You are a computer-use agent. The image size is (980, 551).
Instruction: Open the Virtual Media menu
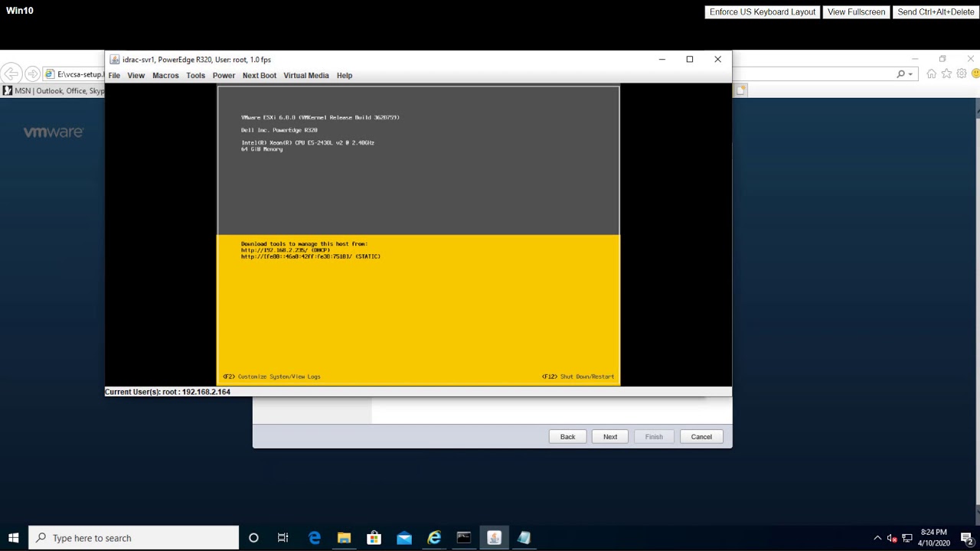(x=306, y=76)
